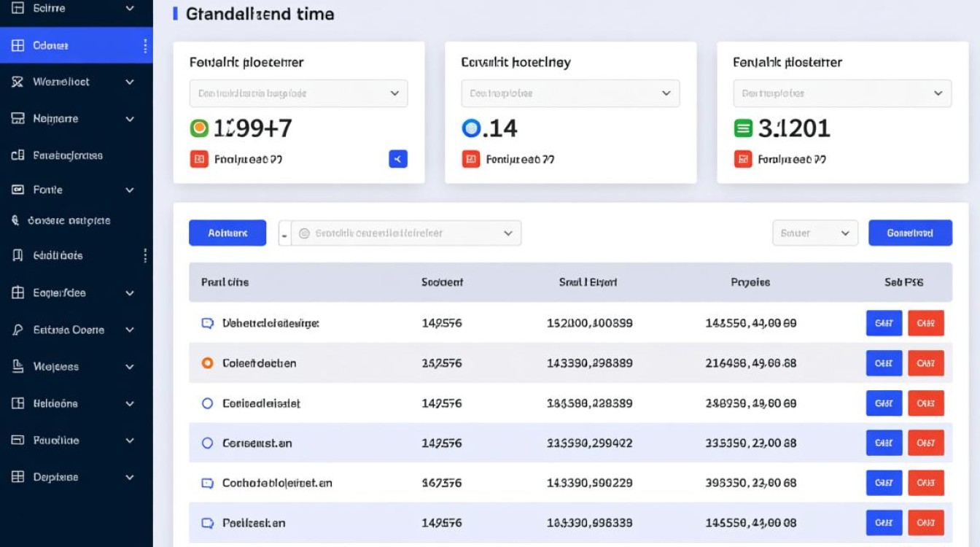Click the blue arrow icon in first stats card

tap(397, 159)
